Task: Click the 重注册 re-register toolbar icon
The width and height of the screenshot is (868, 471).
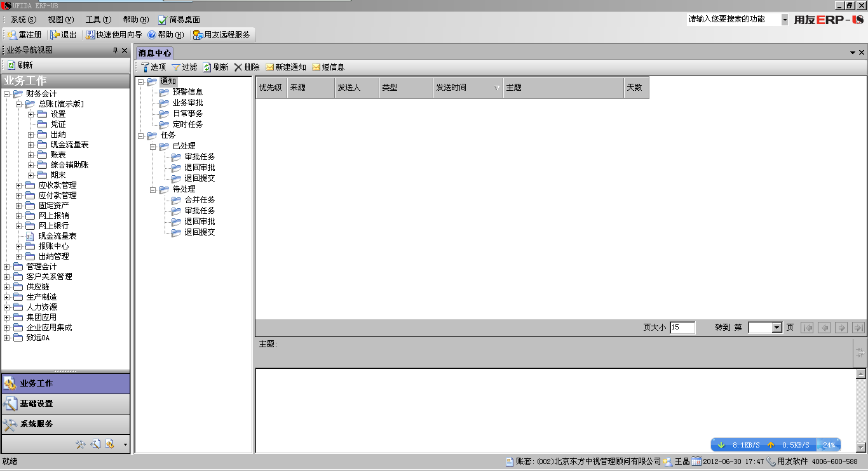Action: click(13, 35)
